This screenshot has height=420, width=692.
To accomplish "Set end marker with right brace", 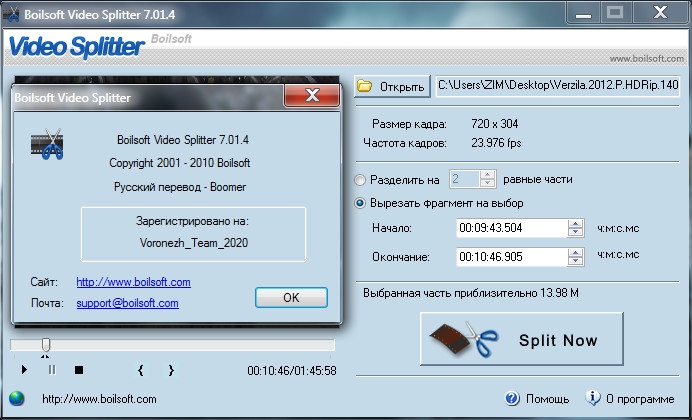I will [x=171, y=370].
